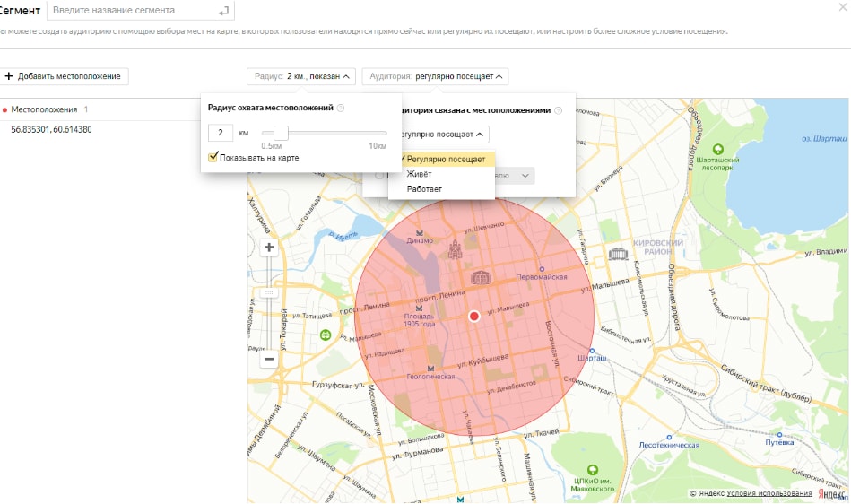Click the radius slider handle

(x=281, y=133)
